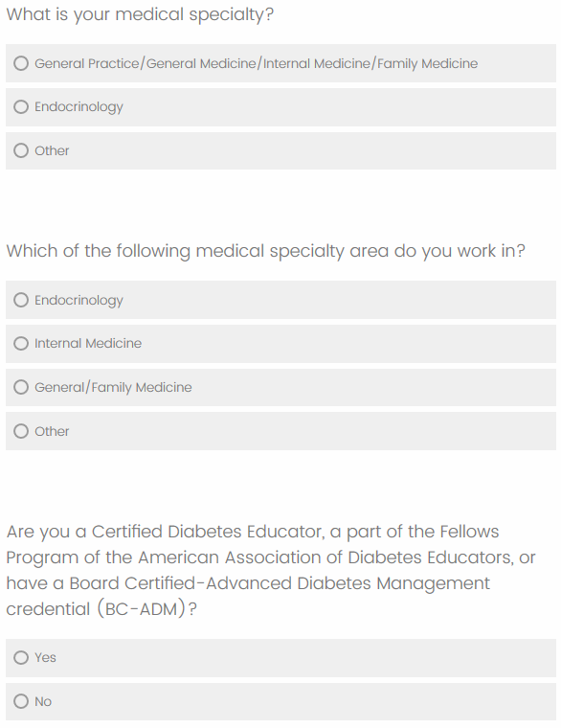Select General Practice/General Medicine/Internal Medicine/Family Medicine radio button
Viewport: 561px width, 728px height.
(x=21, y=63)
